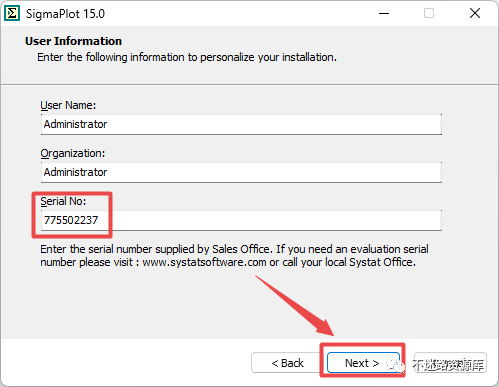The image size is (499, 387).
Task: Click the serial number instructions paragraph
Action: (234, 256)
